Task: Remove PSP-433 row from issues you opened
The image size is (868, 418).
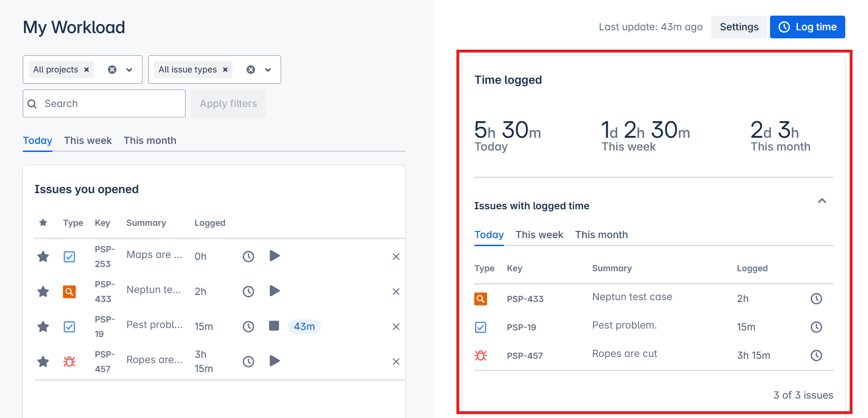Action: pos(396,292)
